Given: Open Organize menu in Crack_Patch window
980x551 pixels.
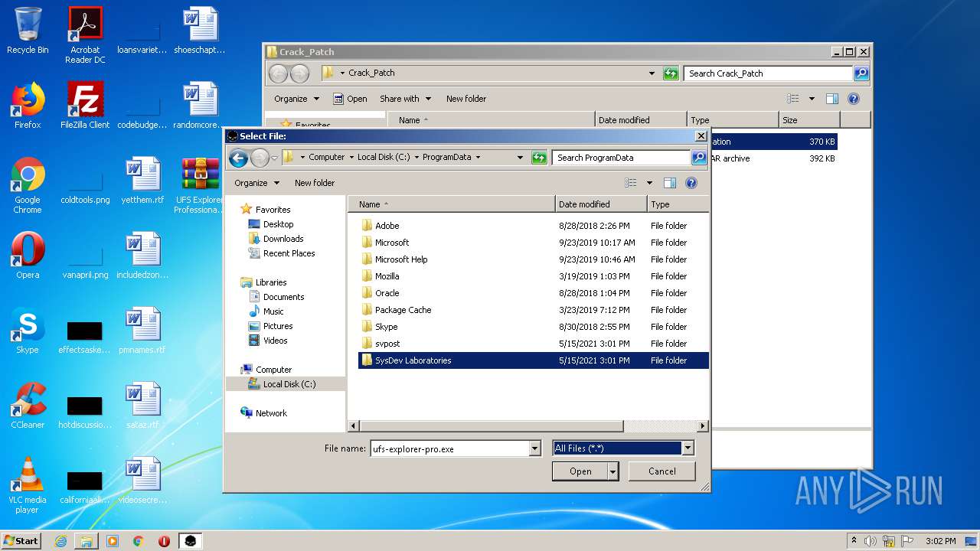Looking at the screenshot, I should tap(296, 99).
